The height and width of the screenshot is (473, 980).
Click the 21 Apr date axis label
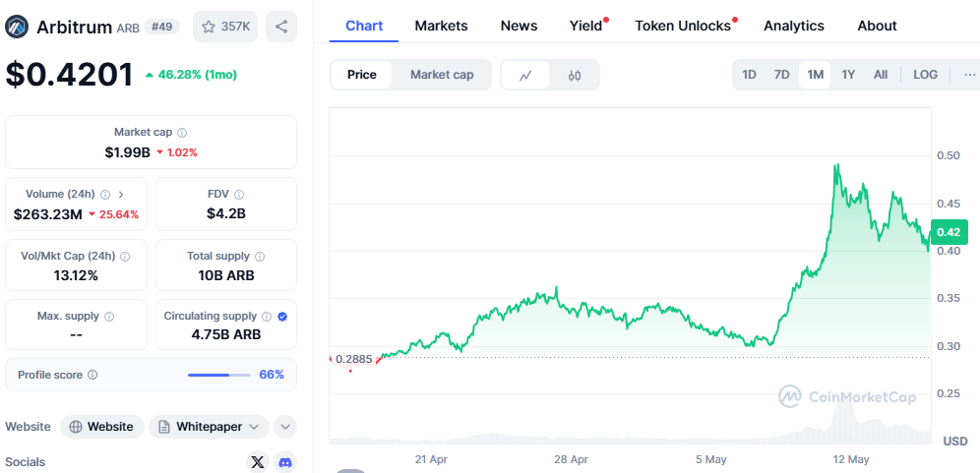click(431, 460)
